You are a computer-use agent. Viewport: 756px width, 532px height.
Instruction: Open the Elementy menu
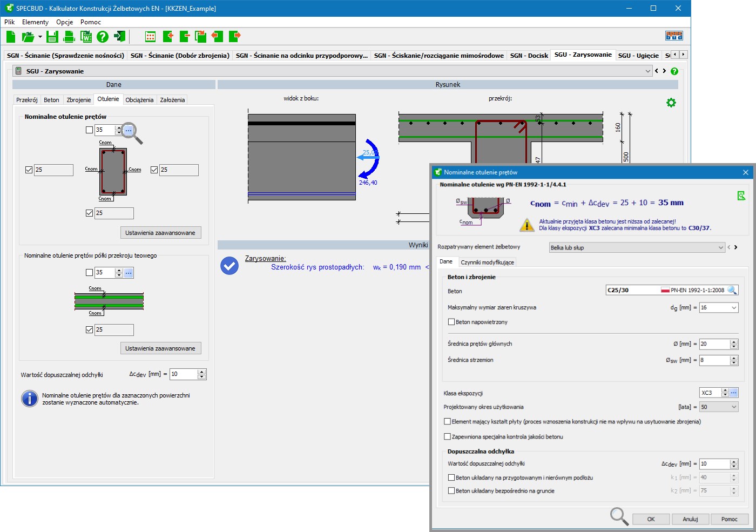click(35, 22)
